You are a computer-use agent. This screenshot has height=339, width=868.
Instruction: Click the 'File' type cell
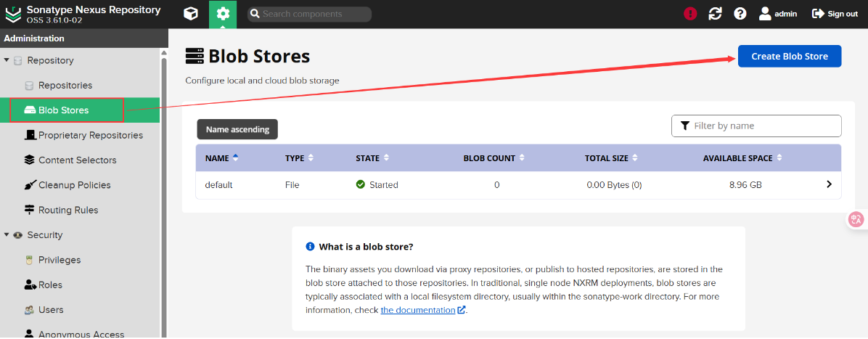[x=292, y=185]
